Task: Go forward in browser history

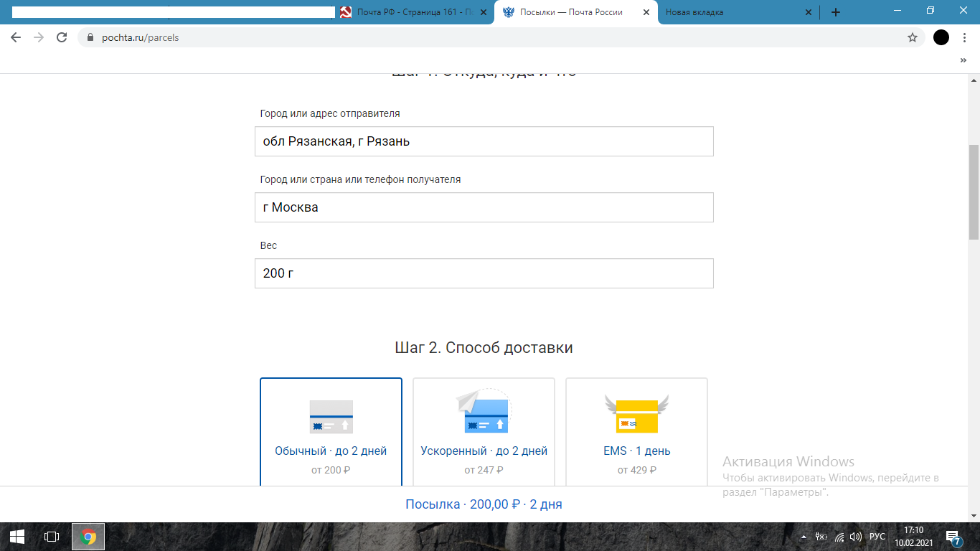Action: click(39, 37)
